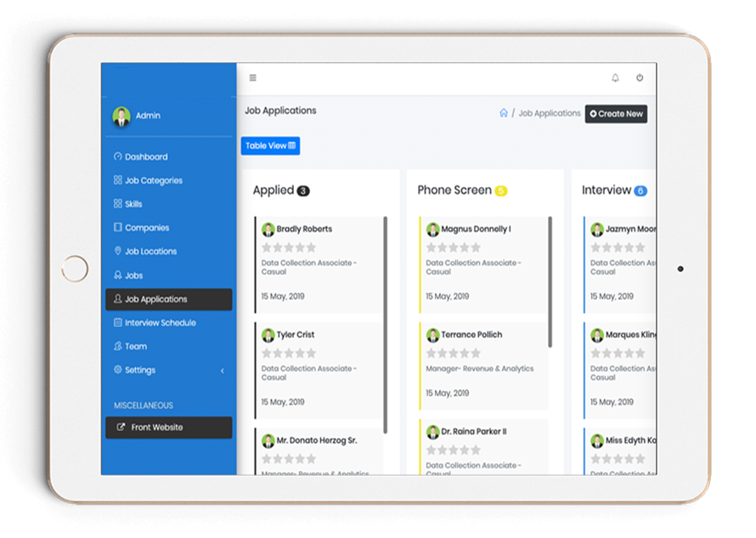Click the Job Locations pin icon
Screen dimensions: 756x538
pyautogui.click(x=118, y=252)
